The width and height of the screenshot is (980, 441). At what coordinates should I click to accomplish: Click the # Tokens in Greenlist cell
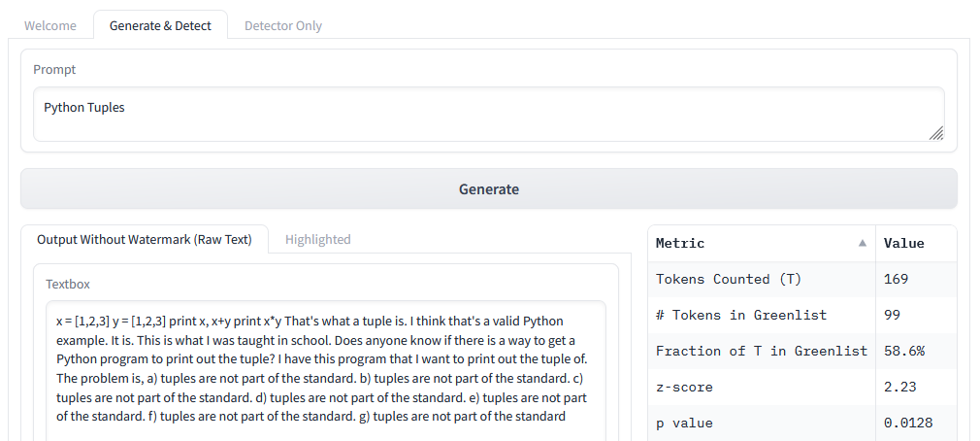coord(741,316)
